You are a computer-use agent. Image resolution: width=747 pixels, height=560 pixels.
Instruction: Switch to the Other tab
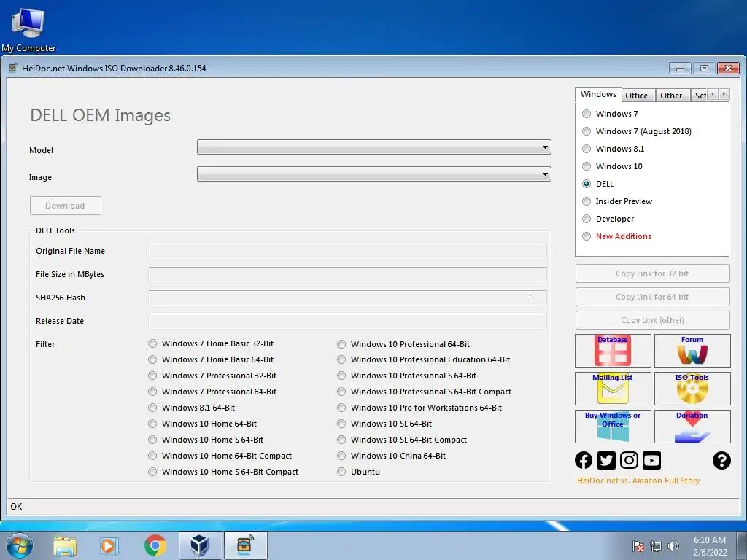(x=671, y=96)
